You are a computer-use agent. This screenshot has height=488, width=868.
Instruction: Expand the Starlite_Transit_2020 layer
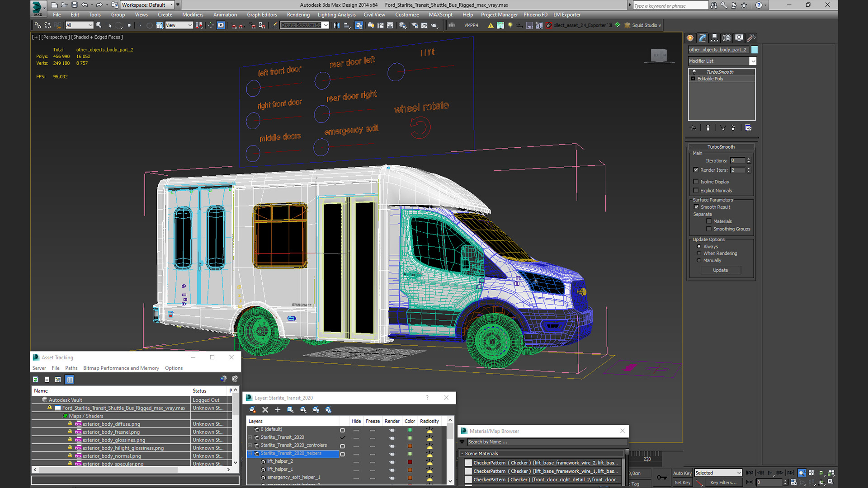250,437
